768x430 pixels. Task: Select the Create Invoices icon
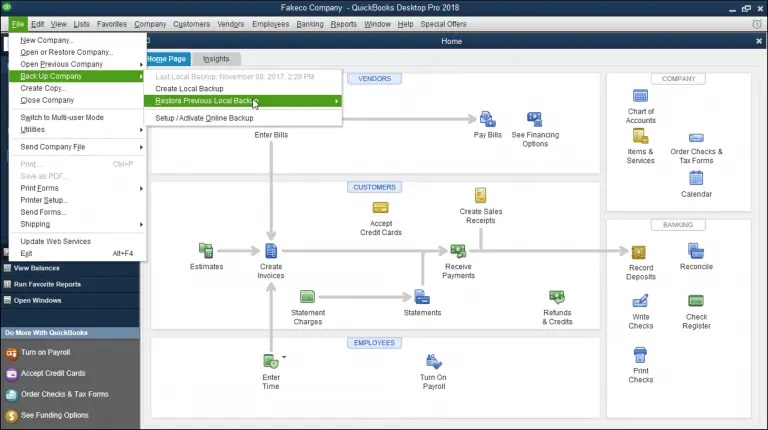pos(271,251)
